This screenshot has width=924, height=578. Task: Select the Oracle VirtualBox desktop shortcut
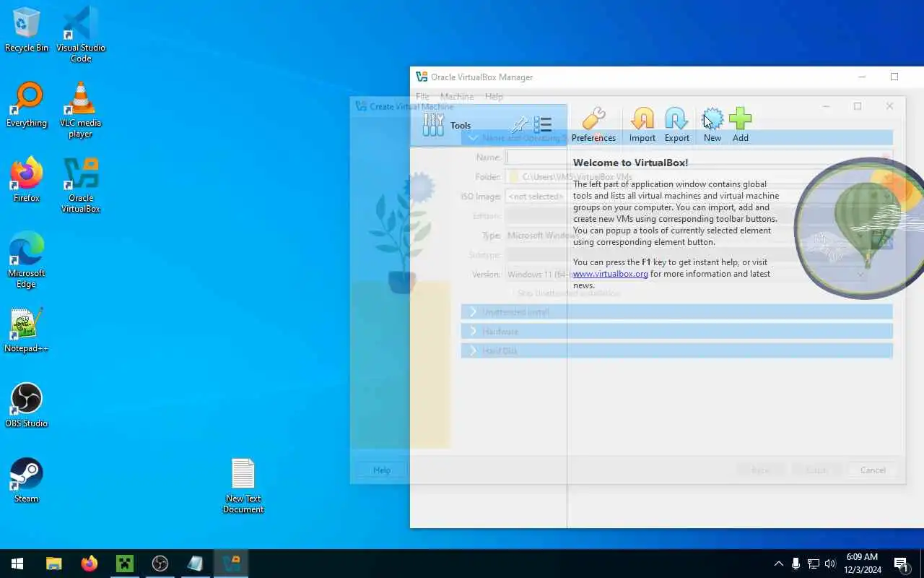pyautogui.click(x=81, y=184)
